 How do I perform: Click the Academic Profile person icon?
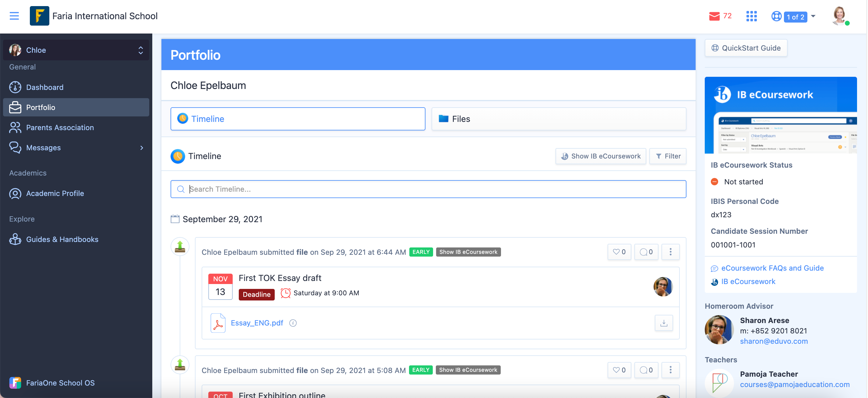(15, 193)
